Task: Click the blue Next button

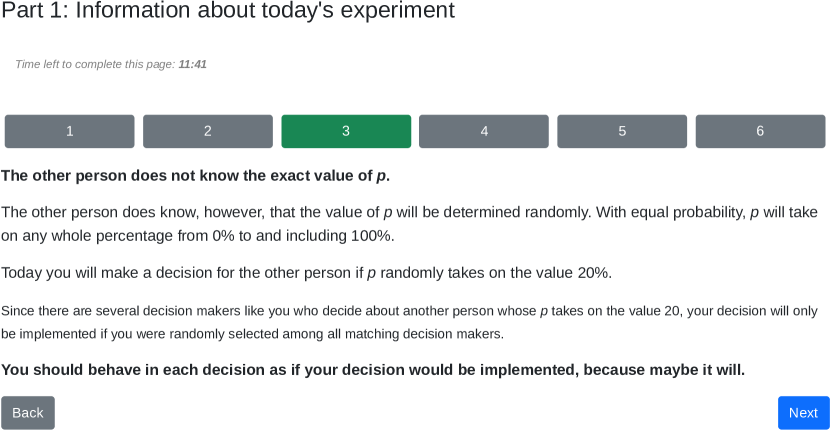Action: pos(803,413)
